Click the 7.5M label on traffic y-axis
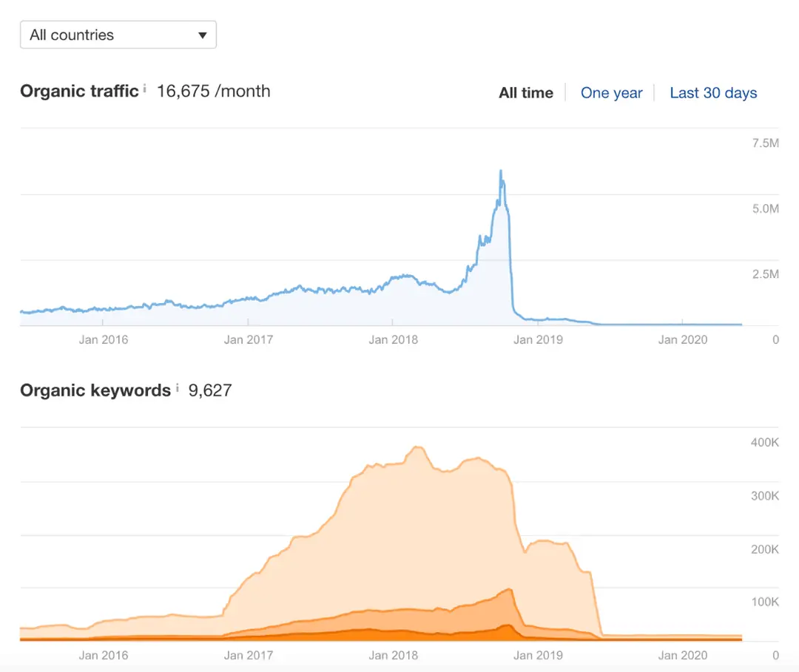Image resolution: width=799 pixels, height=672 pixels. click(765, 143)
